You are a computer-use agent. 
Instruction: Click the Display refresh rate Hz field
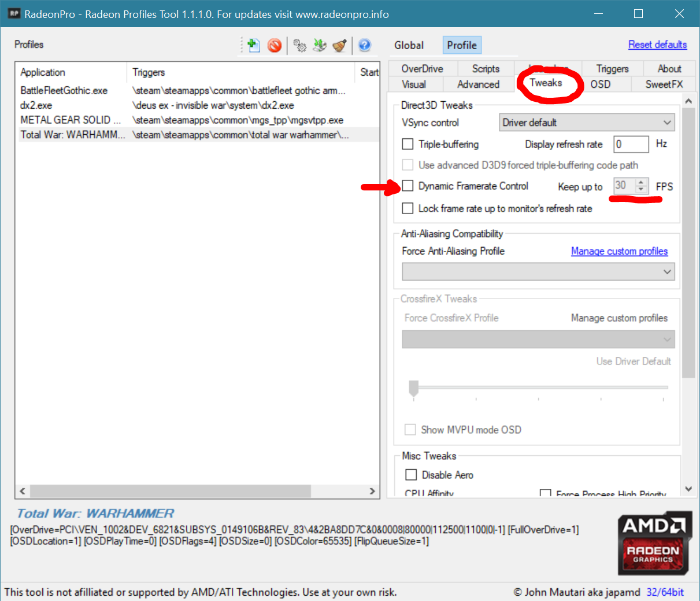(x=631, y=144)
